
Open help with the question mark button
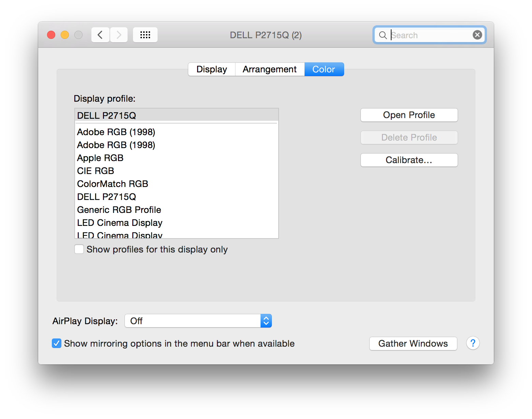point(473,343)
